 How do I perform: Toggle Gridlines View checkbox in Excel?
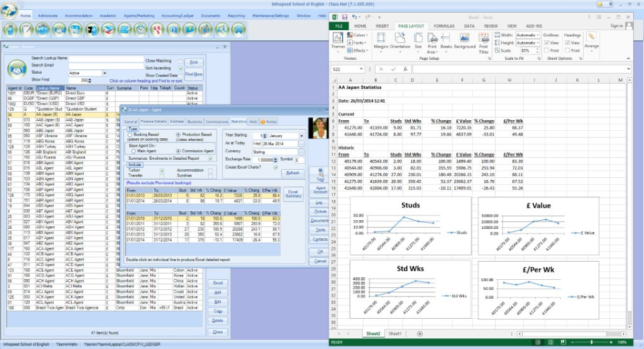click(x=547, y=43)
